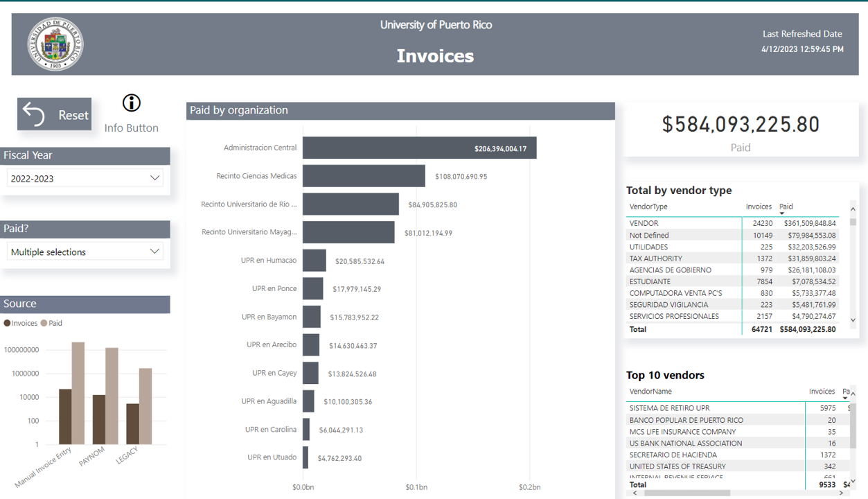Expand the Paid? filter dropdown

(x=85, y=252)
